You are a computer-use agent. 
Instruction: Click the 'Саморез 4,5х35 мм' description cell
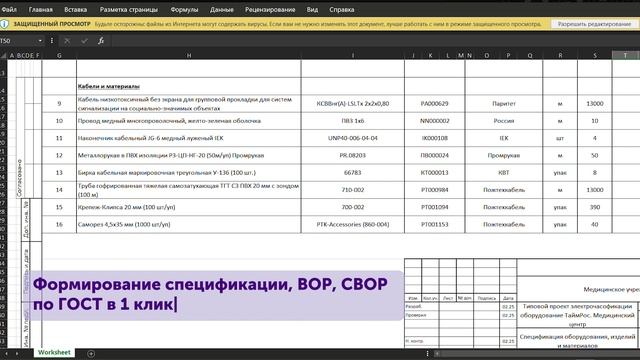point(189,224)
